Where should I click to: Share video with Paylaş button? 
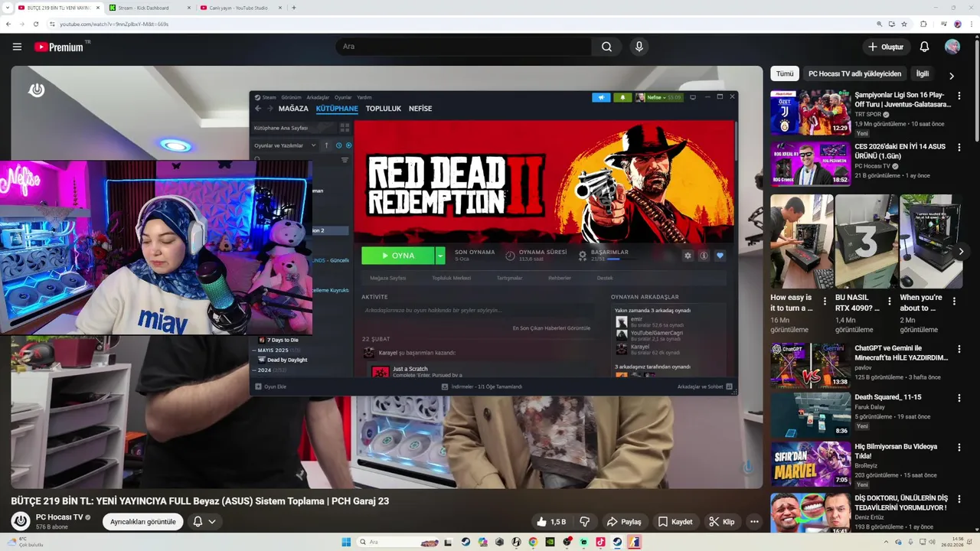point(624,522)
